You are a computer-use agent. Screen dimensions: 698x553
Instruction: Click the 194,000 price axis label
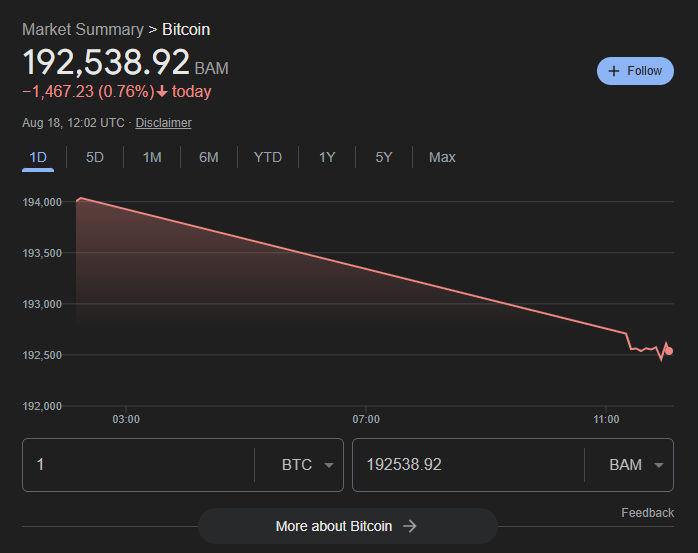tap(42, 202)
